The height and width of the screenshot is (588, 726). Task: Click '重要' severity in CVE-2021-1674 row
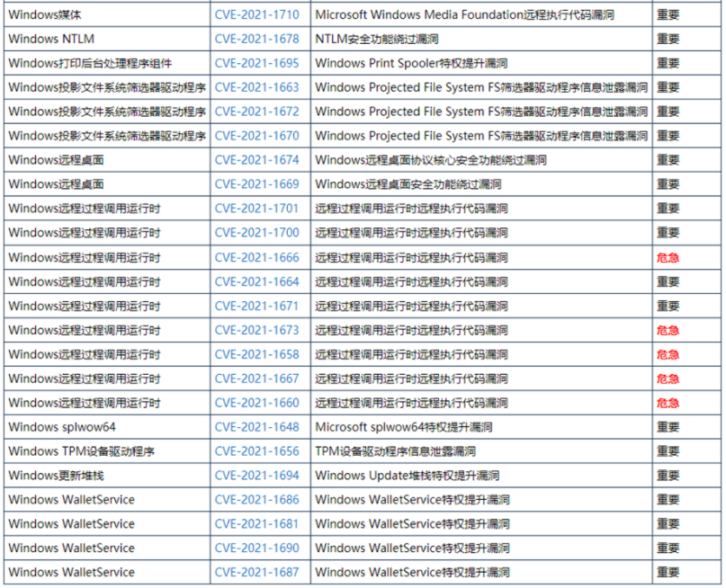click(668, 160)
